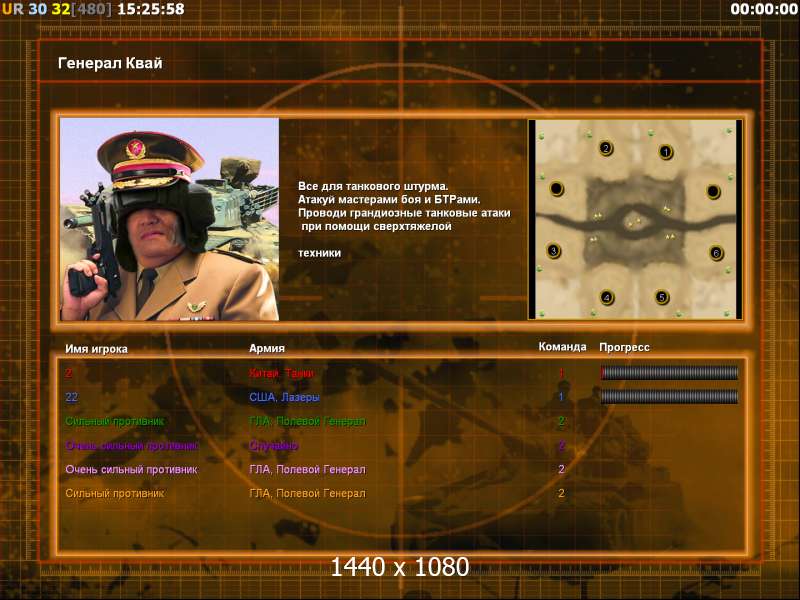Screen dimensions: 800x600
Task: Click the red army entry "Китай, Танки"
Action: pos(281,373)
